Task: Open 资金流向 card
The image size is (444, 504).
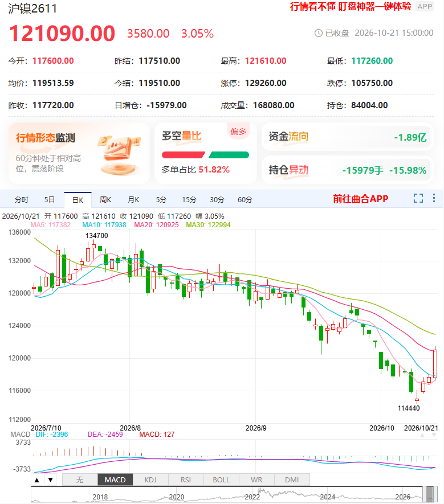Action: (348, 137)
